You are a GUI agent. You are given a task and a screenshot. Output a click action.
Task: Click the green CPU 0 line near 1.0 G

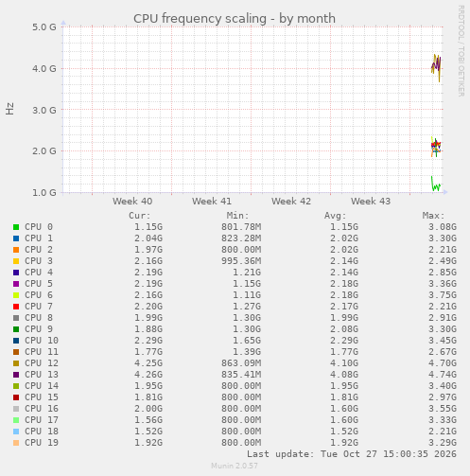click(436, 185)
